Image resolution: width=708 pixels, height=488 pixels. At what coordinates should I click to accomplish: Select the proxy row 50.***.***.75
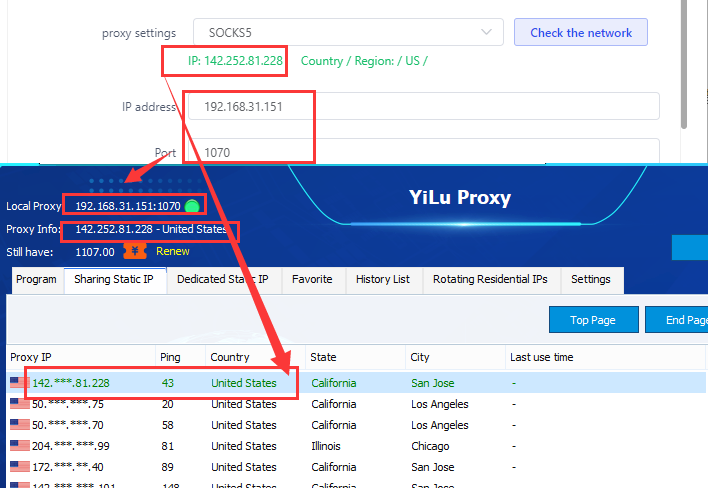pyautogui.click(x=357, y=404)
